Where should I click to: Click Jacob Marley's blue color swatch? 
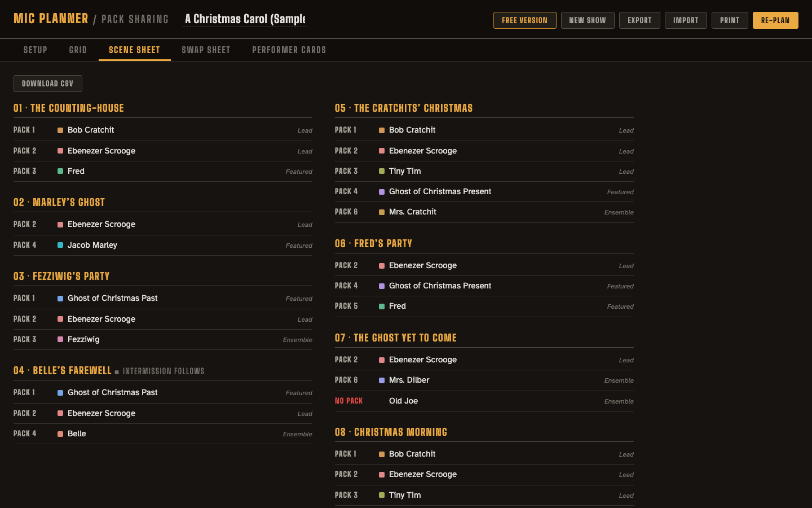[60, 246]
